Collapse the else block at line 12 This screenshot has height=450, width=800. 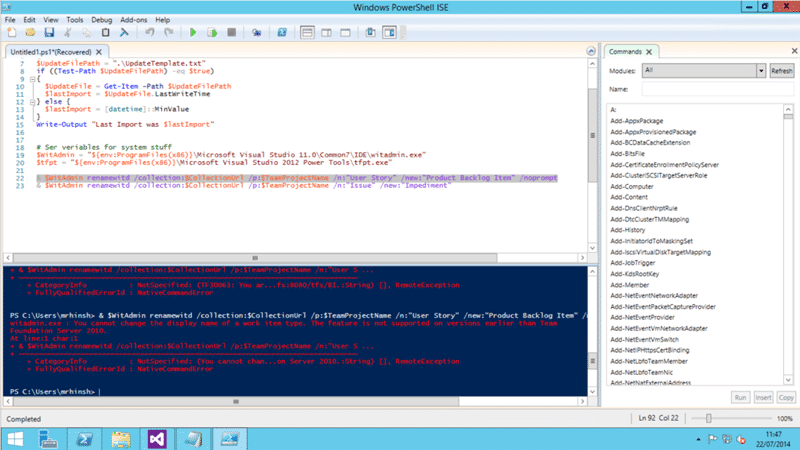point(32,102)
